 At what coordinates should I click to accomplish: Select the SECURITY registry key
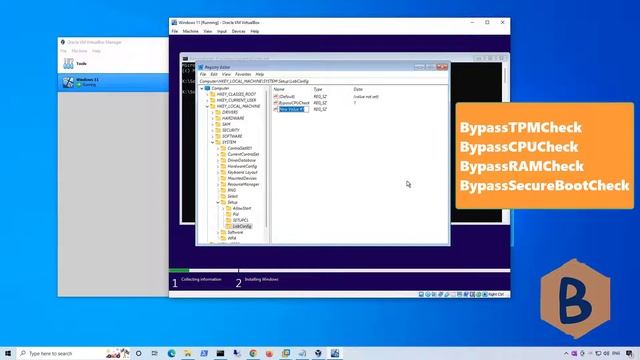[231, 130]
